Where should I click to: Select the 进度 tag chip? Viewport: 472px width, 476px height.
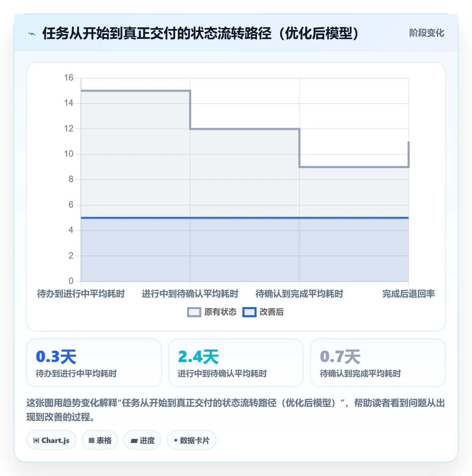click(142, 440)
